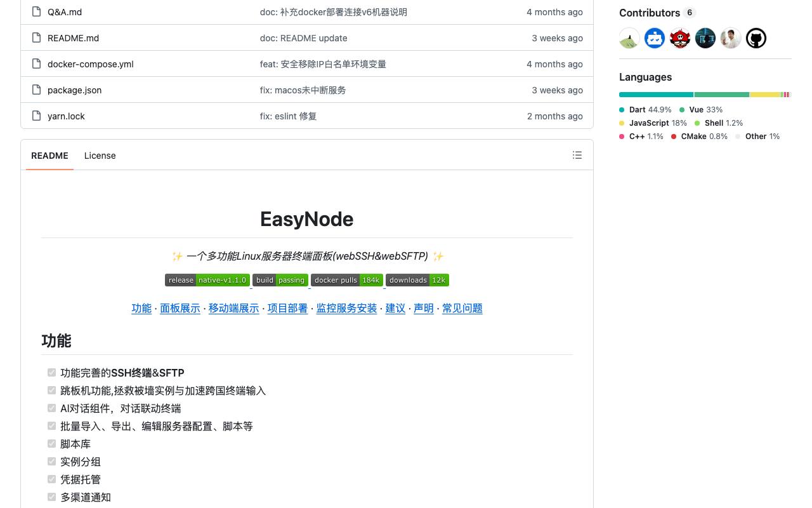
Task: Toggle checkbox for 功能完善的SSH终端&SFTP
Action: (52, 373)
